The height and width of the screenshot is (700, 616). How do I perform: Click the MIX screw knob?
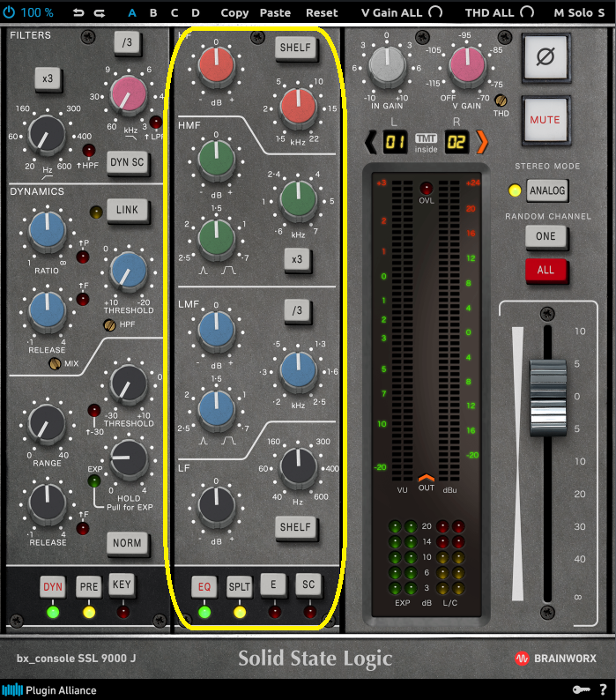[55, 364]
